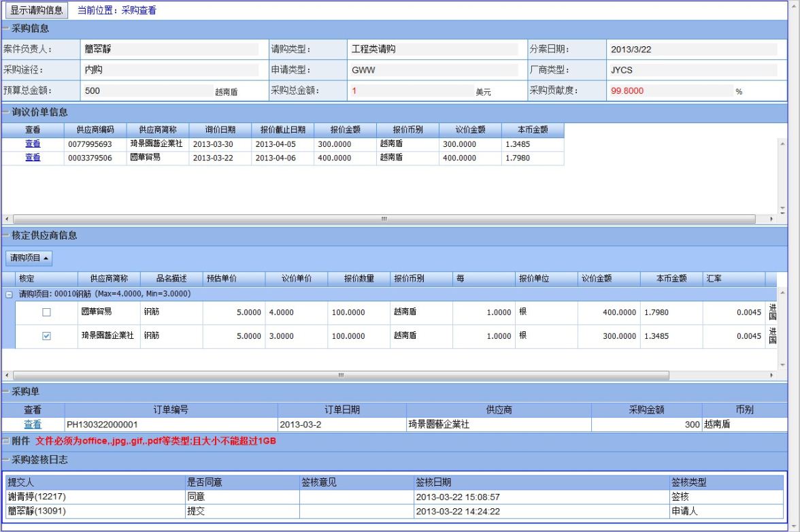Viewport: 800px width, 532px height.
Task: Collapse the 请购项目 00010钢筋 group row
Action: coord(9,293)
